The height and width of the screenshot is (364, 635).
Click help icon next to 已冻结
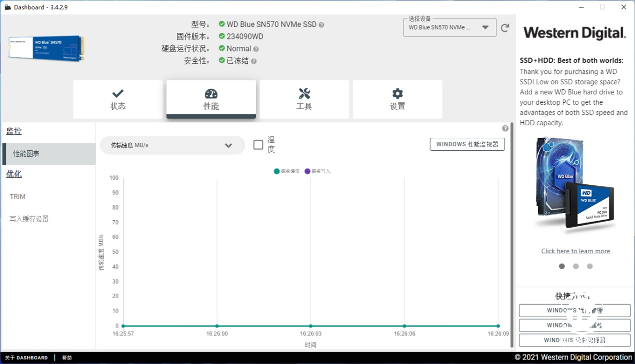253,61
